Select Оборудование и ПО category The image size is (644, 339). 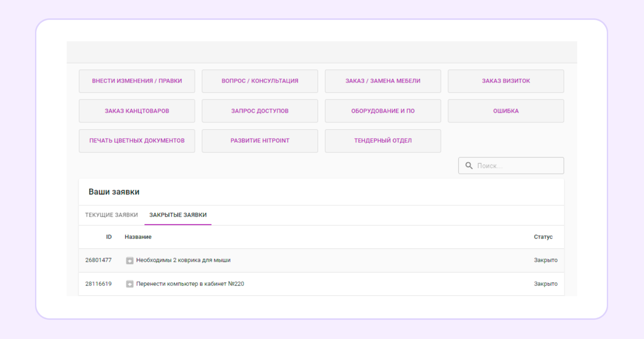(x=382, y=111)
